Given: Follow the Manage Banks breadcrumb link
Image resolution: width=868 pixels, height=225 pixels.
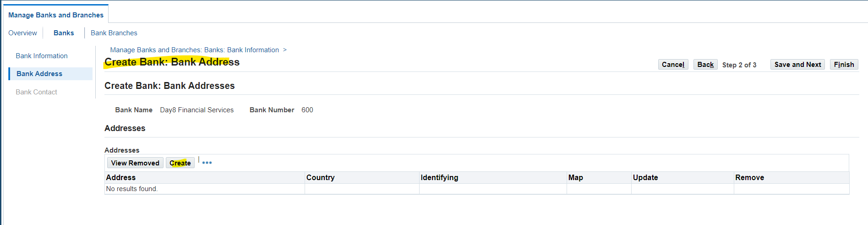Looking at the screenshot, I should tap(194, 50).
